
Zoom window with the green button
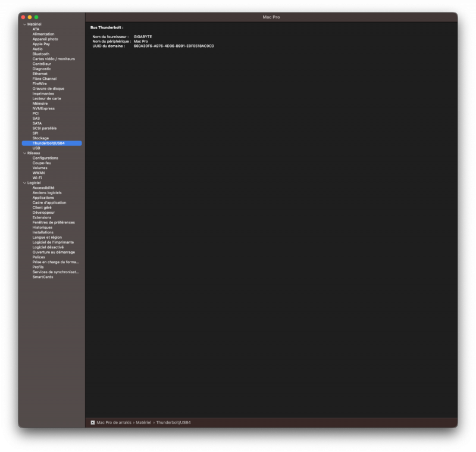pyautogui.click(x=36, y=17)
